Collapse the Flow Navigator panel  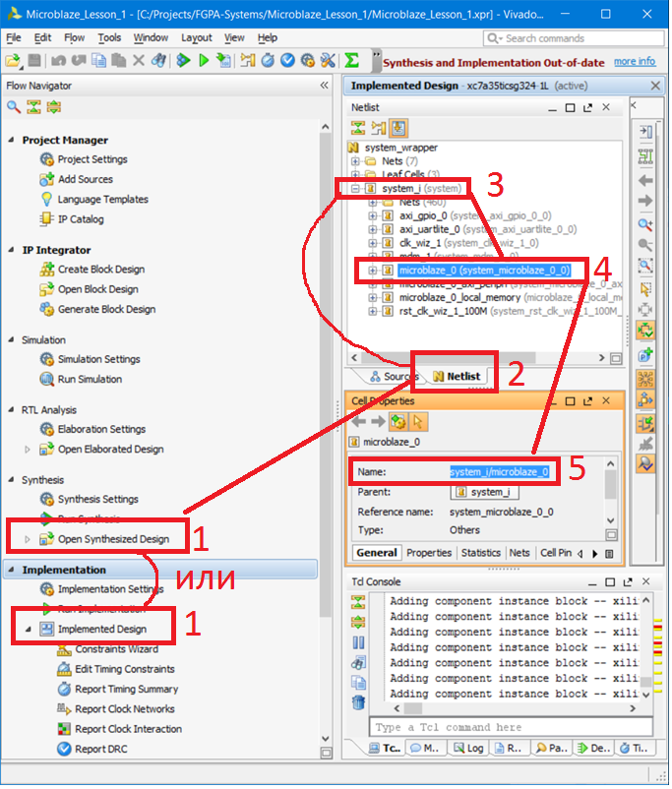pyautogui.click(x=324, y=86)
